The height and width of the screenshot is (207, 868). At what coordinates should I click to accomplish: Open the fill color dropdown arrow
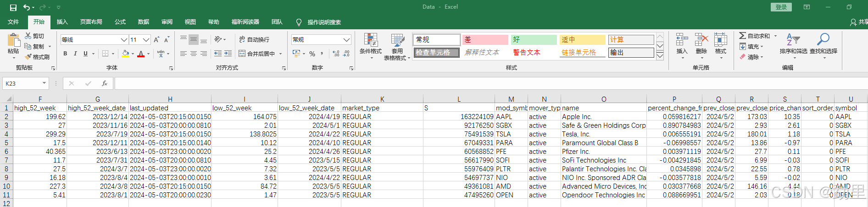(133, 54)
